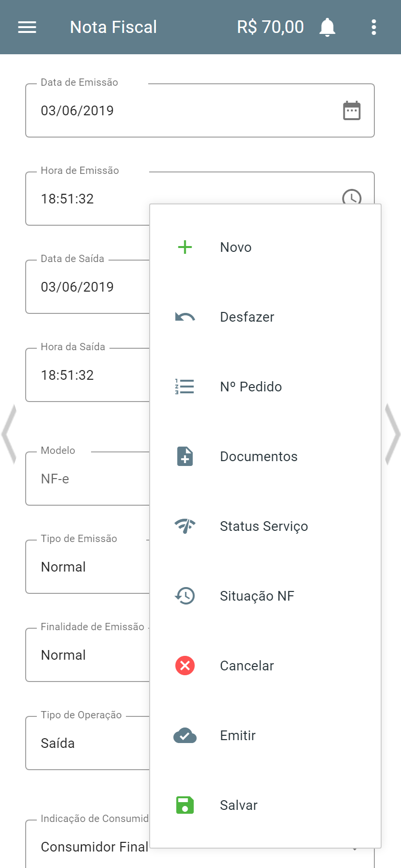Expand the Modelo NF-e dropdown
Screen dimensions: 401x868
pyautogui.click(x=87, y=479)
